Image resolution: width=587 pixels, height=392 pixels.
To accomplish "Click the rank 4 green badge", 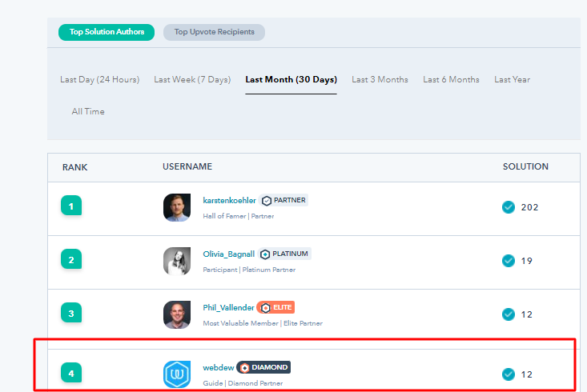I will (x=71, y=373).
